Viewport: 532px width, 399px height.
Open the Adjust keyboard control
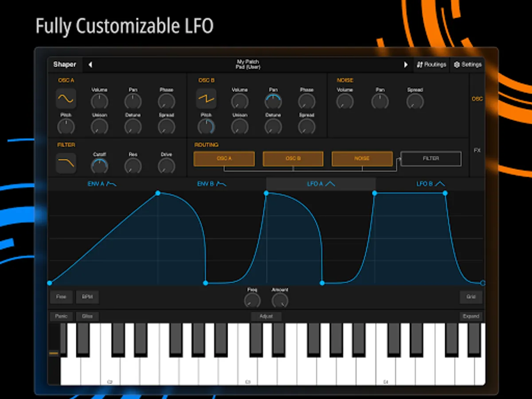pos(266,317)
